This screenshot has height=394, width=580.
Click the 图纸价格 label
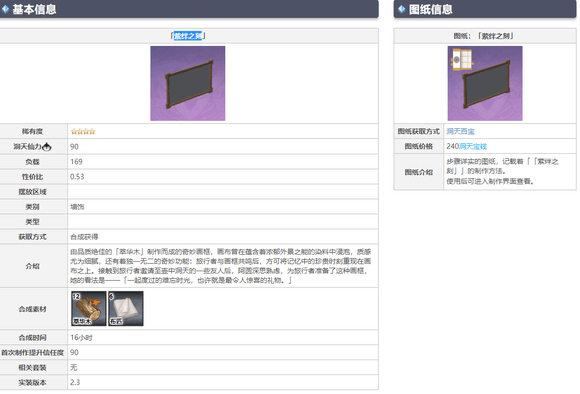point(419,147)
